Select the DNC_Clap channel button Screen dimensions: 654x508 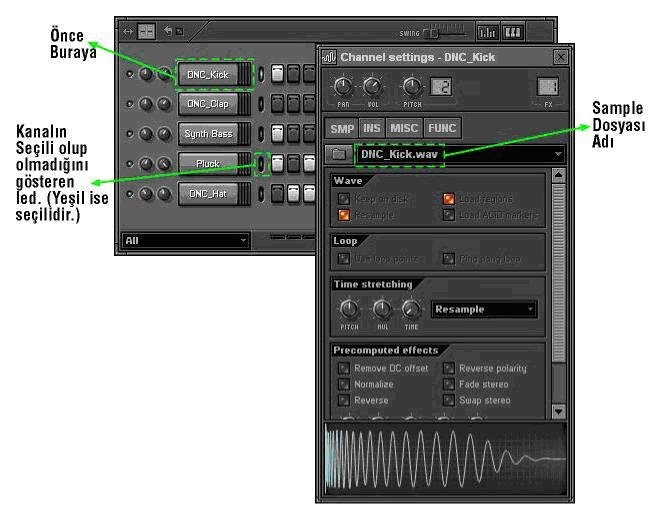coord(209,104)
